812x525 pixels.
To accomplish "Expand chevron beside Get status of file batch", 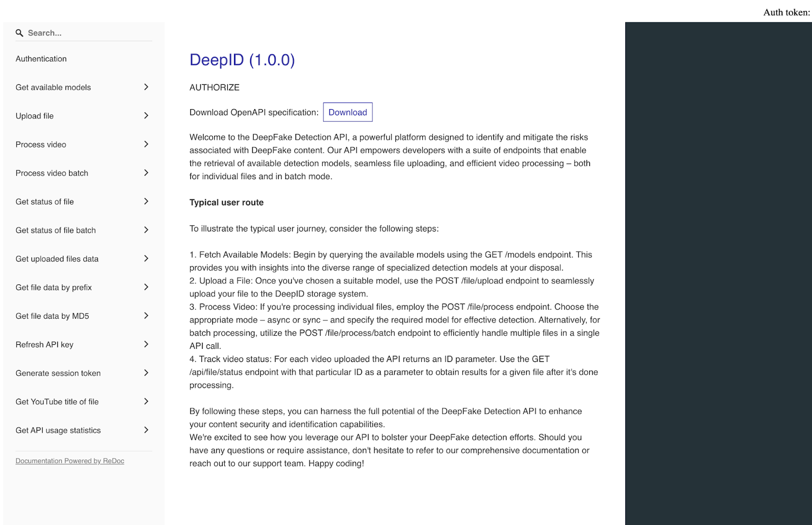I will click(x=146, y=230).
